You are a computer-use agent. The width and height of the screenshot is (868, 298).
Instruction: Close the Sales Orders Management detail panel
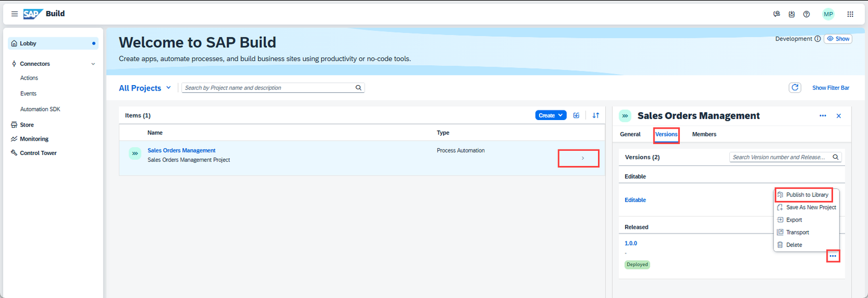838,116
